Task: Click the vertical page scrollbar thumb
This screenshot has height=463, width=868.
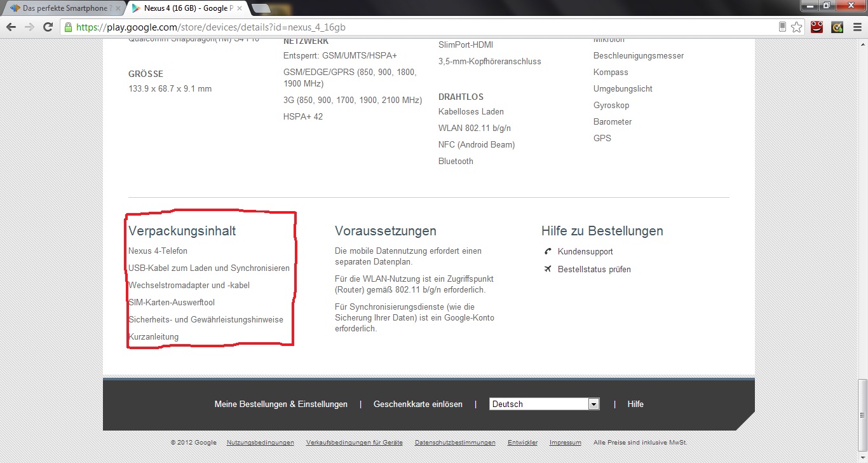Action: point(862,414)
